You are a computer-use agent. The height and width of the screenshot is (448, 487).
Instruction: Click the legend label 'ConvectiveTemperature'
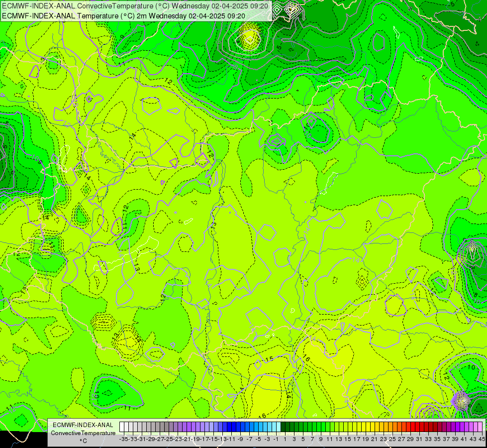pyautogui.click(x=83, y=433)
